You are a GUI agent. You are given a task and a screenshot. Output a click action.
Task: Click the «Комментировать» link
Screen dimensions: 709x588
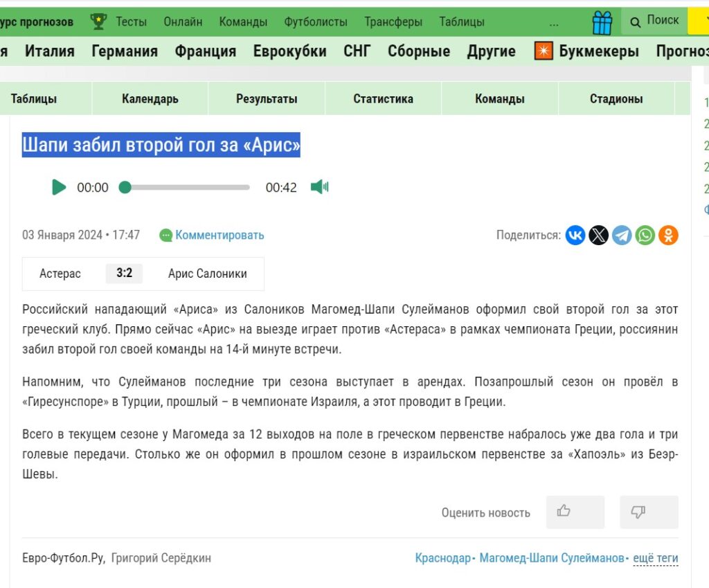[219, 235]
